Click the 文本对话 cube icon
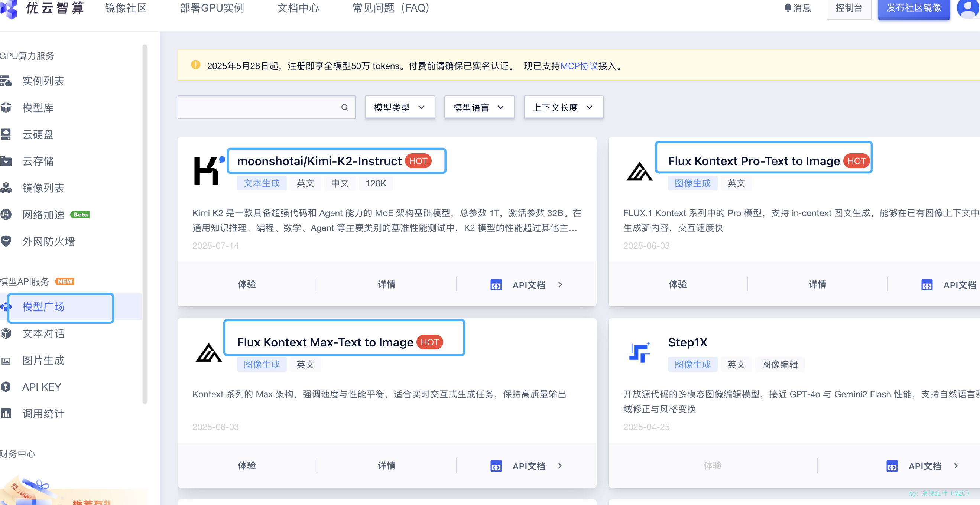 [x=6, y=333]
